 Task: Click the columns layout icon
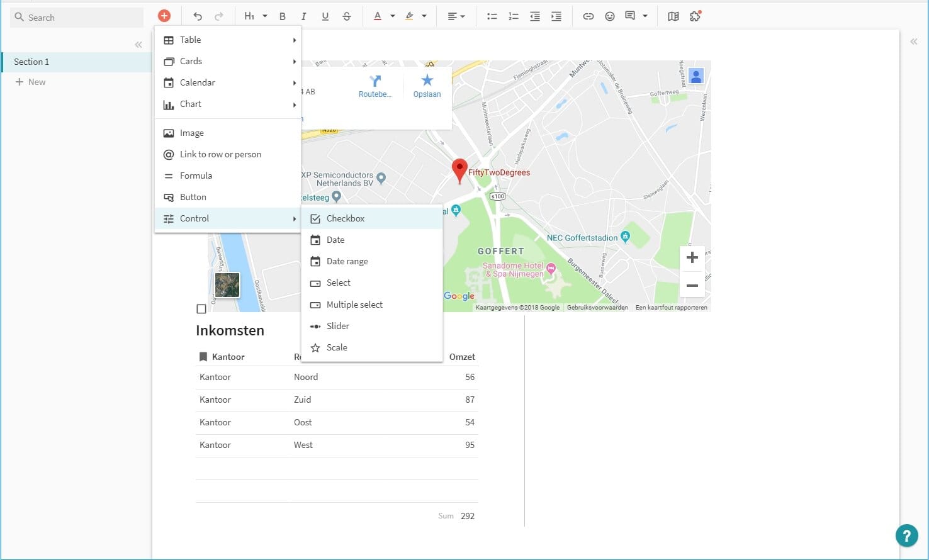pos(673,16)
